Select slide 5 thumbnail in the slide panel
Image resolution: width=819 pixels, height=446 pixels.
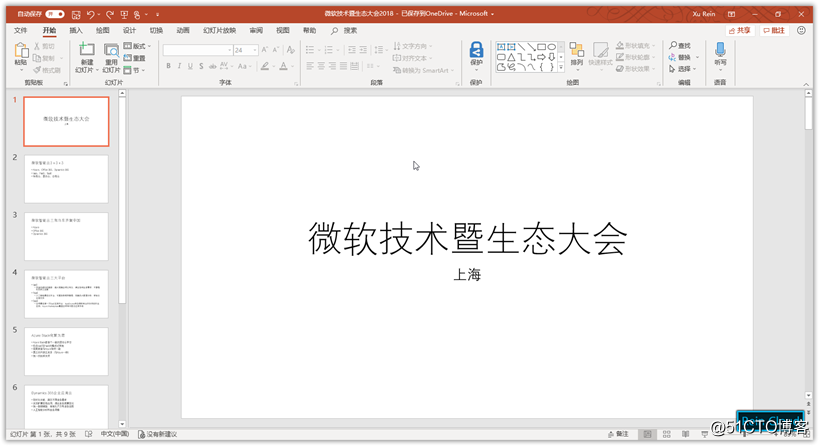tap(66, 351)
